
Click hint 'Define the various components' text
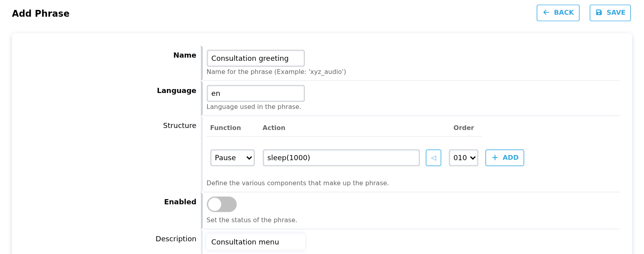(x=297, y=183)
